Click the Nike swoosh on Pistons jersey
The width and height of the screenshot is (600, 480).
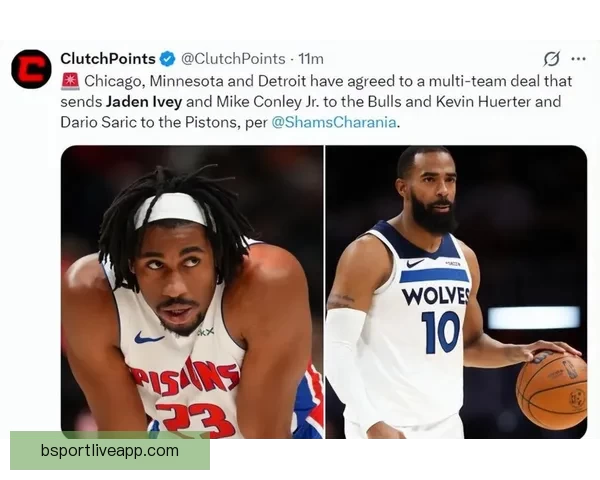148,338
